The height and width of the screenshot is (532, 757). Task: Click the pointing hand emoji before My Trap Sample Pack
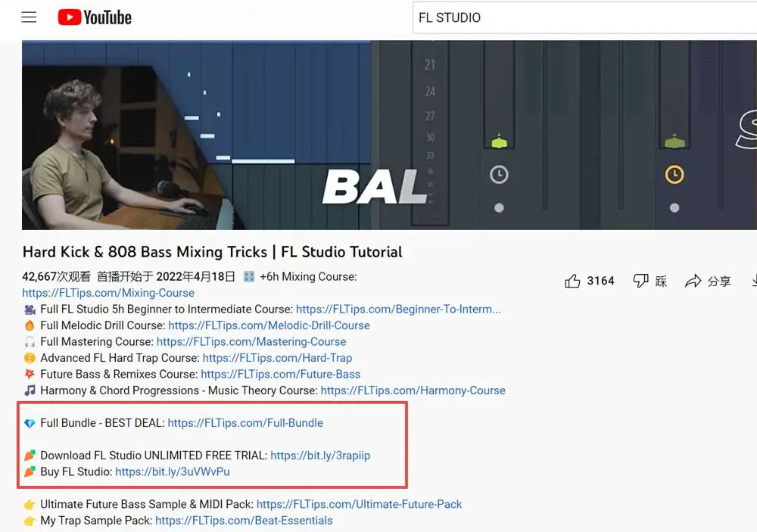tap(30, 521)
